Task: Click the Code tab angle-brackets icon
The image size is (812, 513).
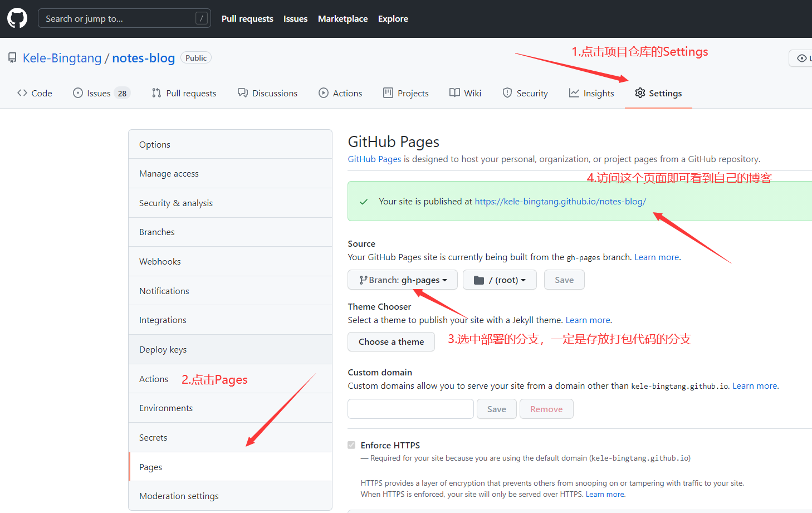Action: (22, 93)
